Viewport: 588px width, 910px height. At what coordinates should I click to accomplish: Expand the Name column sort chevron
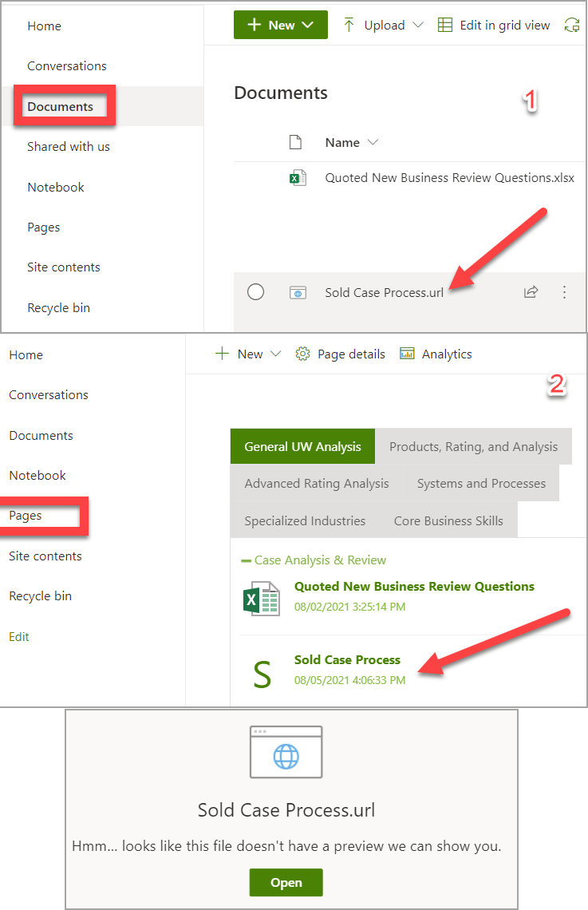tap(373, 142)
